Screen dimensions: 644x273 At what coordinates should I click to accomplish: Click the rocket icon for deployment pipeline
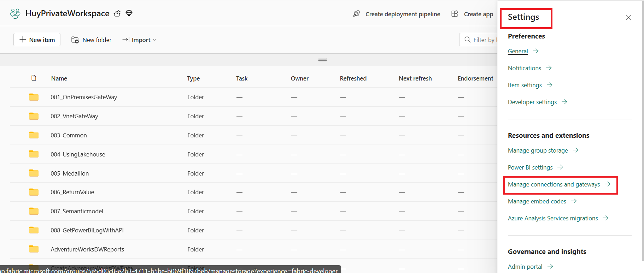(x=356, y=14)
